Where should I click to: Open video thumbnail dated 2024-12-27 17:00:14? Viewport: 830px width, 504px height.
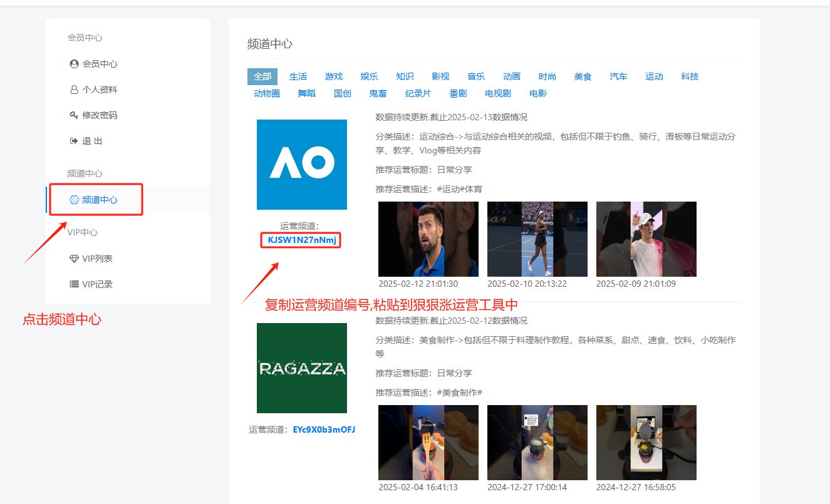point(537,443)
